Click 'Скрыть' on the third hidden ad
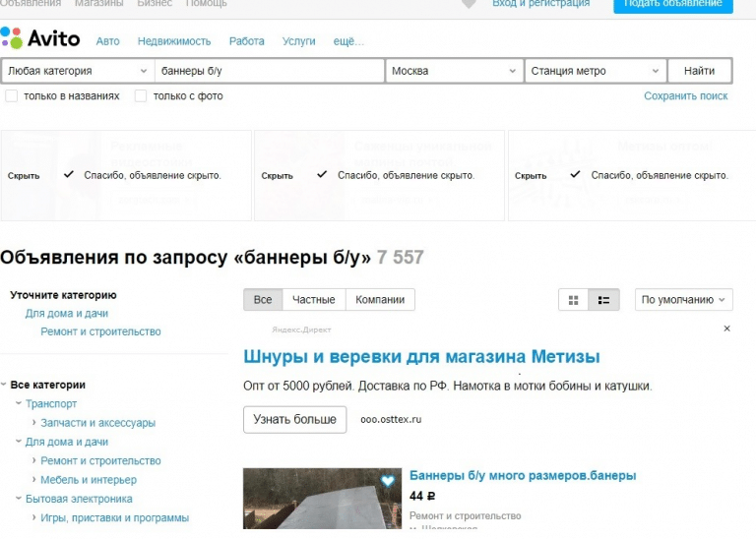Screen dimensions: 756x539 (x=531, y=176)
